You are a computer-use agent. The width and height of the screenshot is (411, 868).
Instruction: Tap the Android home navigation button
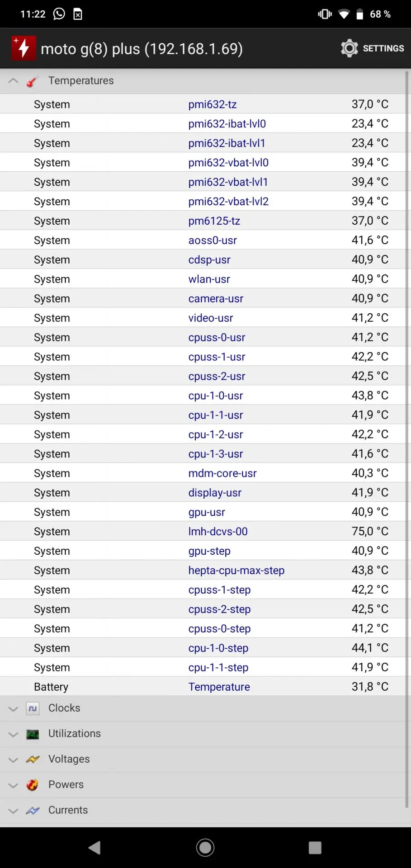coord(205,848)
